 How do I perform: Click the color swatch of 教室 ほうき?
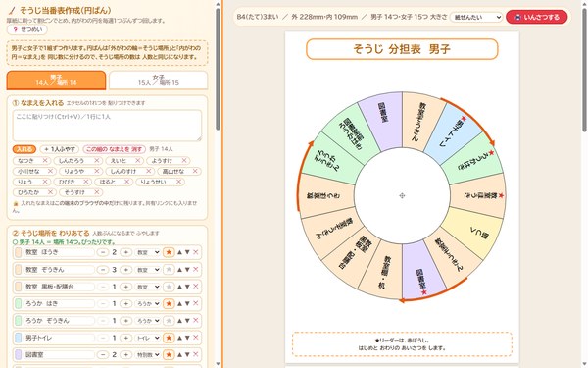point(18,252)
